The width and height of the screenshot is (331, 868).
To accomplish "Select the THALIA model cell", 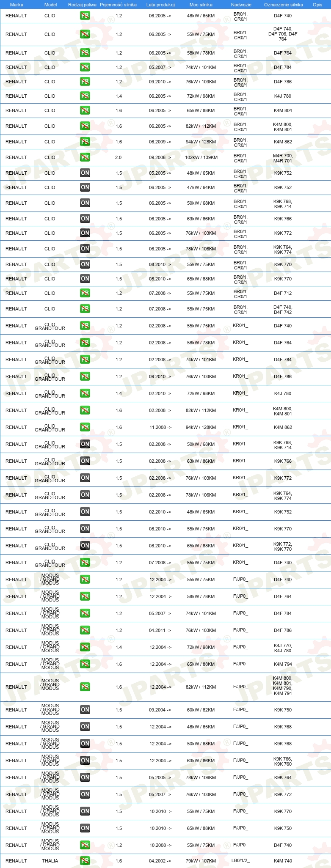I will pos(50,861).
